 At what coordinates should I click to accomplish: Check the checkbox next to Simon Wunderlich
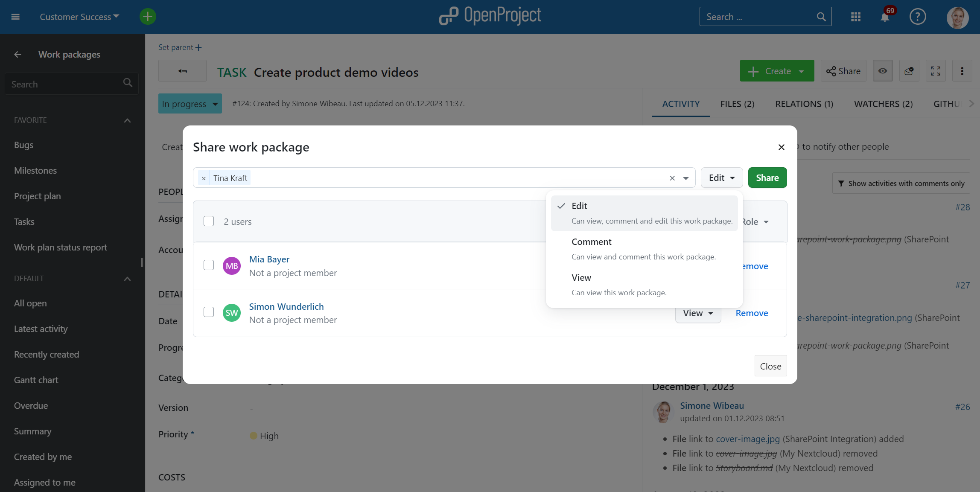pos(209,312)
